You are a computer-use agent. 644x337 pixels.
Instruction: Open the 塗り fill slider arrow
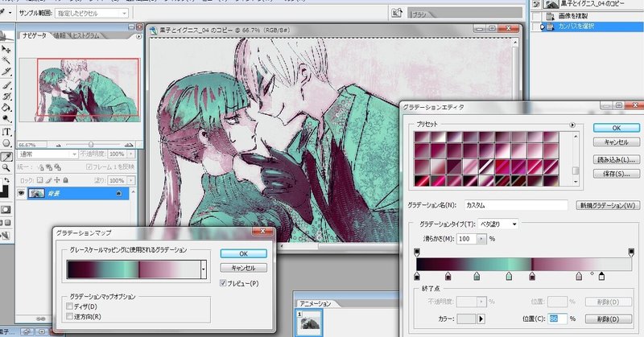[x=131, y=180]
